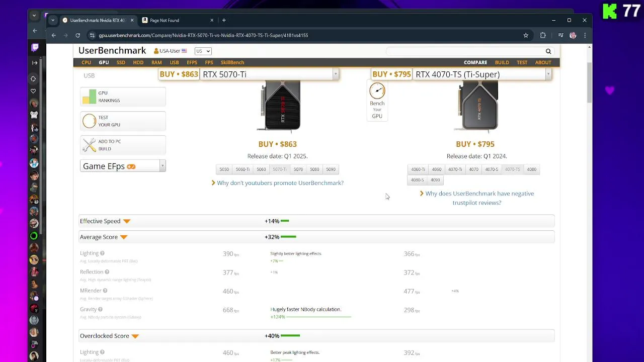Open the browser three-dot menu
The width and height of the screenshot is (644, 362).
585,35
